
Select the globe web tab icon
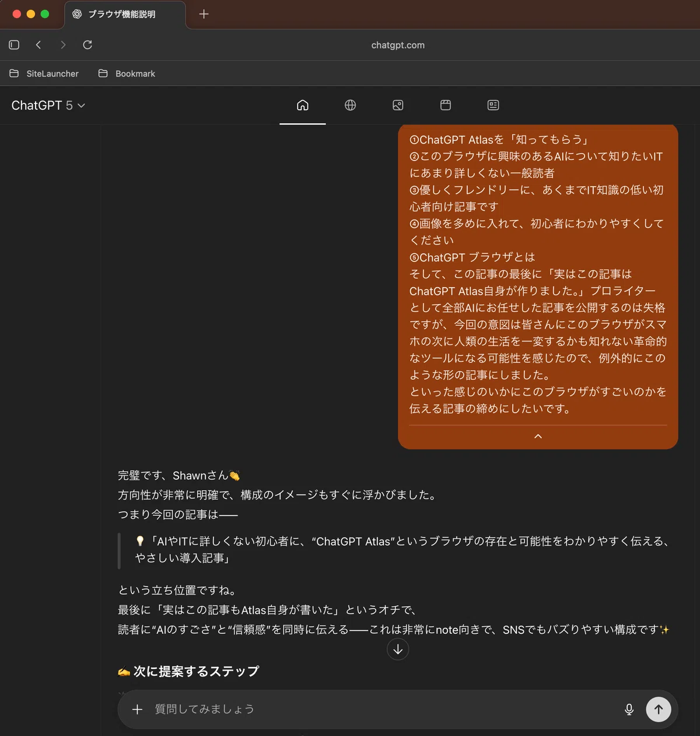(x=350, y=105)
